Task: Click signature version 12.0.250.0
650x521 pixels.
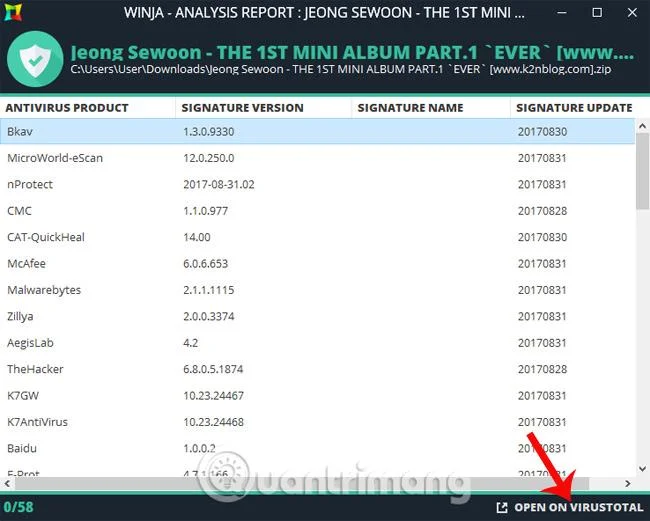Action: click(209, 158)
